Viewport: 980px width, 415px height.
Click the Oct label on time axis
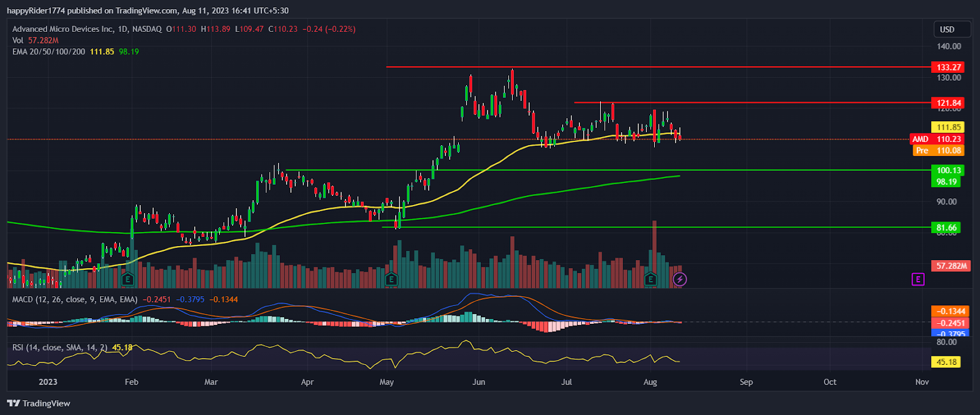click(x=830, y=382)
